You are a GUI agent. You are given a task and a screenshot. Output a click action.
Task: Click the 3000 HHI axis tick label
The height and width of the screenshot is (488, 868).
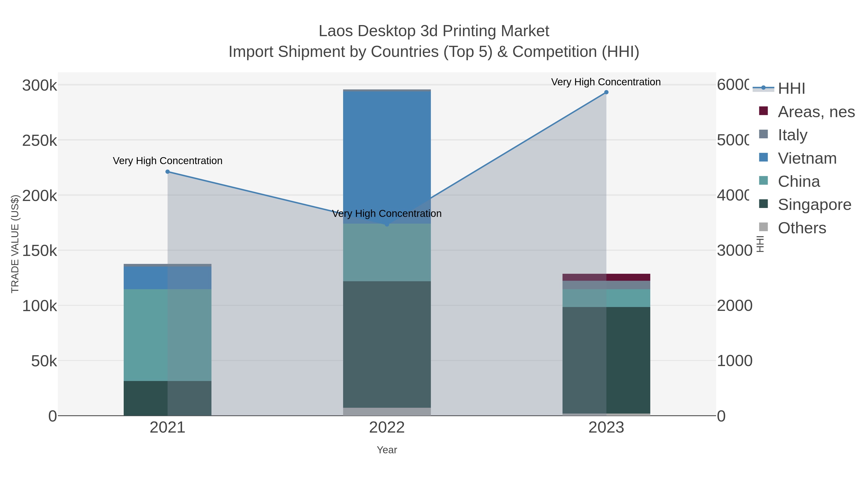(735, 251)
